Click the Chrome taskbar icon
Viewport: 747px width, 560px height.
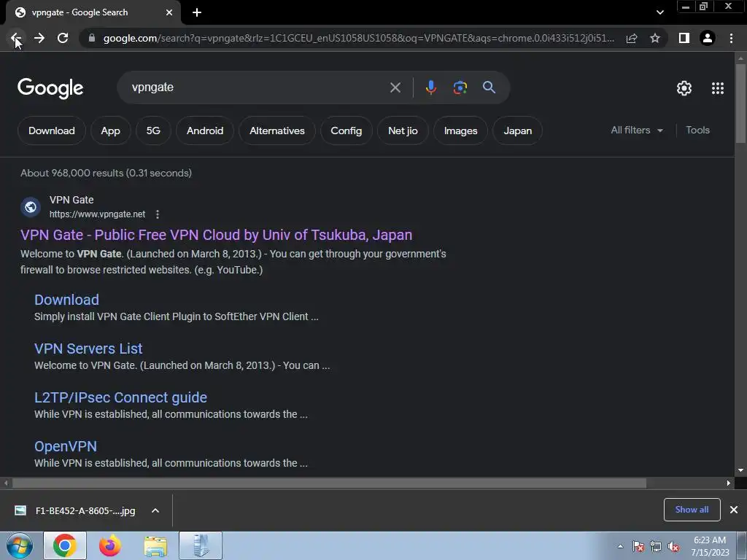(65, 545)
